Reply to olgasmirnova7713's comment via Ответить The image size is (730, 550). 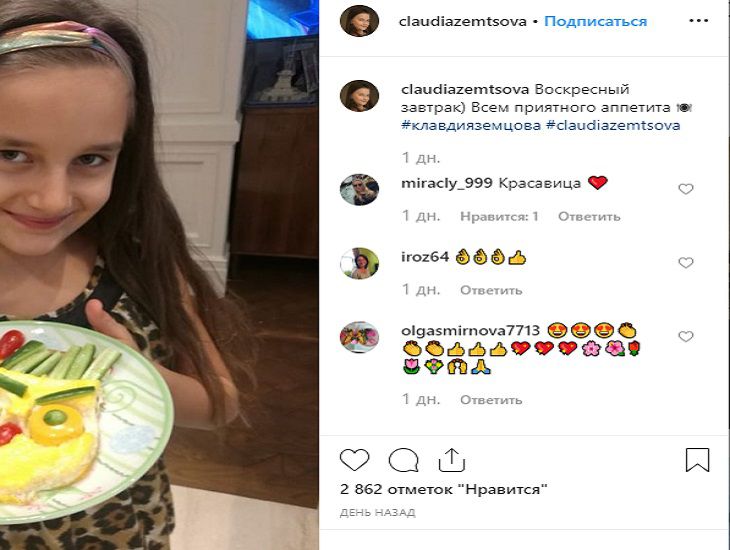coord(491,400)
